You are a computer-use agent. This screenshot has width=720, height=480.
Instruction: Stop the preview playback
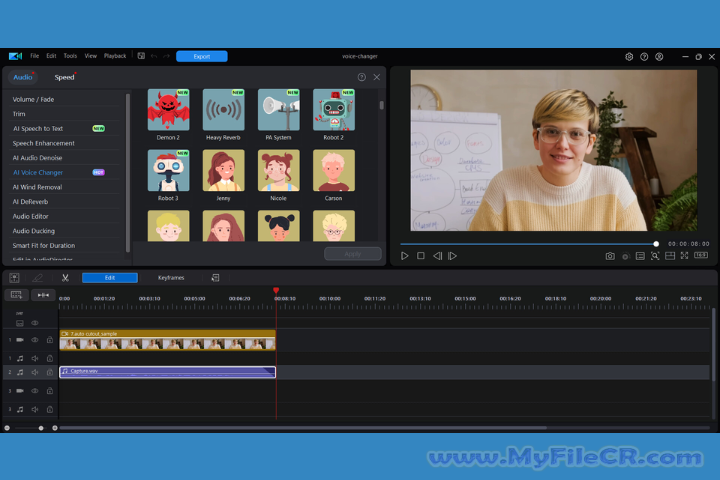[421, 256]
